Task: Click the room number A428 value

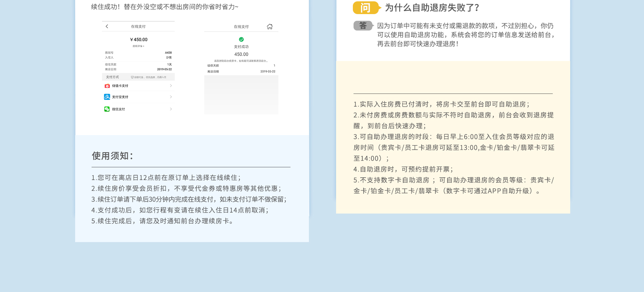Action: click(168, 53)
